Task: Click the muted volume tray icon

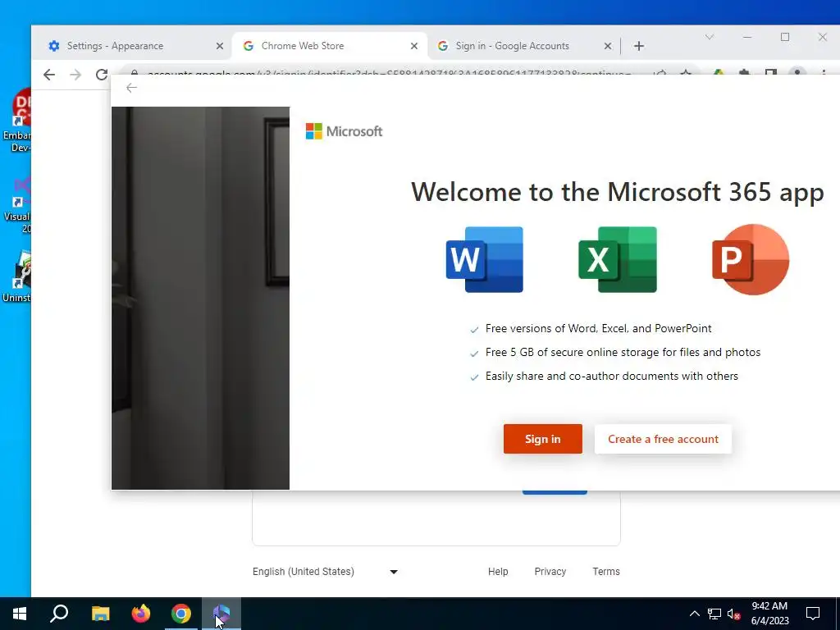Action: [x=733, y=614]
